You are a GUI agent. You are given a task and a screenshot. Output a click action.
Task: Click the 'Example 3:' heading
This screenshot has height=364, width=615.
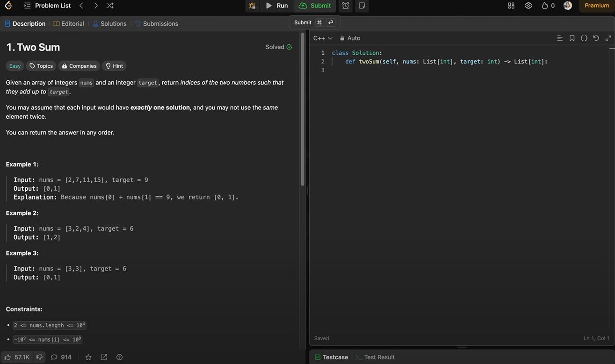pyautogui.click(x=22, y=253)
